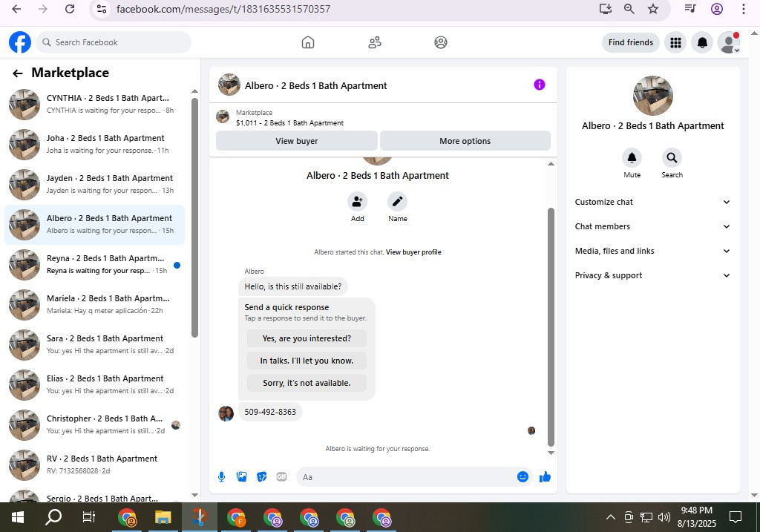
Task: Click Albero's large profile picture in right panel
Action: pos(652,96)
